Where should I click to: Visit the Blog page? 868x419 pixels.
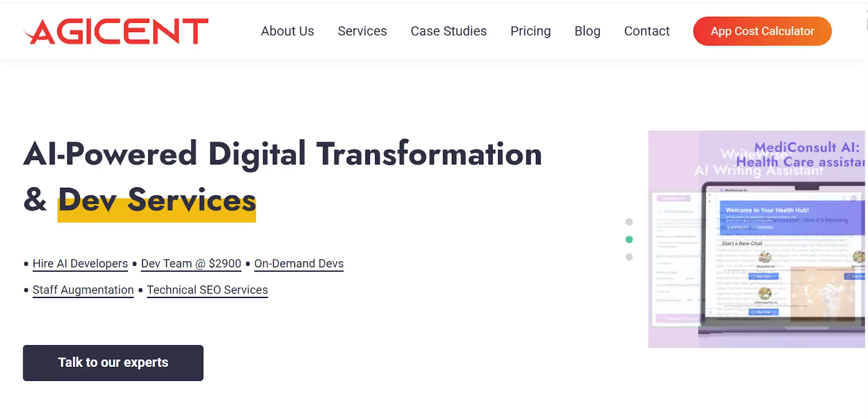588,31
